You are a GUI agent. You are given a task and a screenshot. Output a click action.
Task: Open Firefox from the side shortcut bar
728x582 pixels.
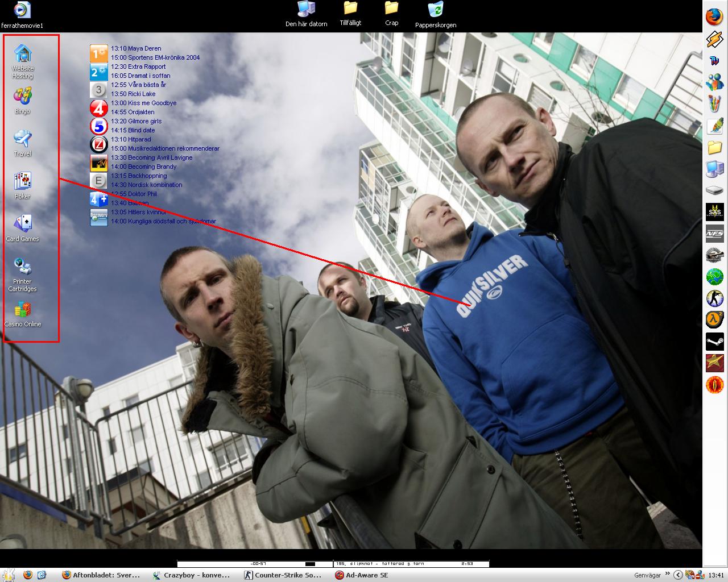coord(714,16)
